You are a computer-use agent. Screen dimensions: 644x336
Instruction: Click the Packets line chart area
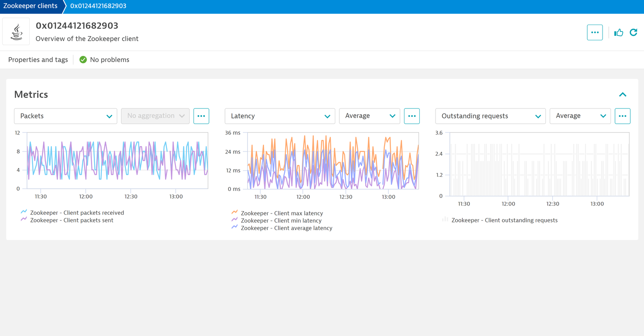[117, 160]
